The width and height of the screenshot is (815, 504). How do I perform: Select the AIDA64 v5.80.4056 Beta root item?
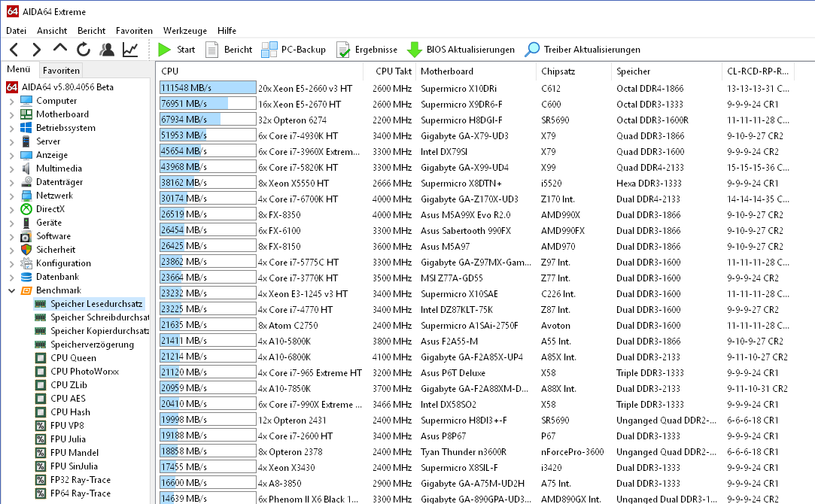point(60,87)
